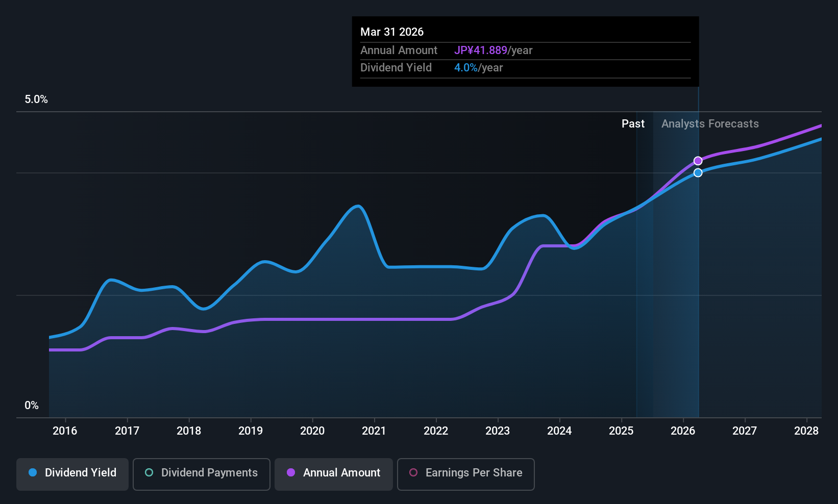Click the 5.0% y-axis label
The height and width of the screenshot is (504, 838).
coord(36,99)
